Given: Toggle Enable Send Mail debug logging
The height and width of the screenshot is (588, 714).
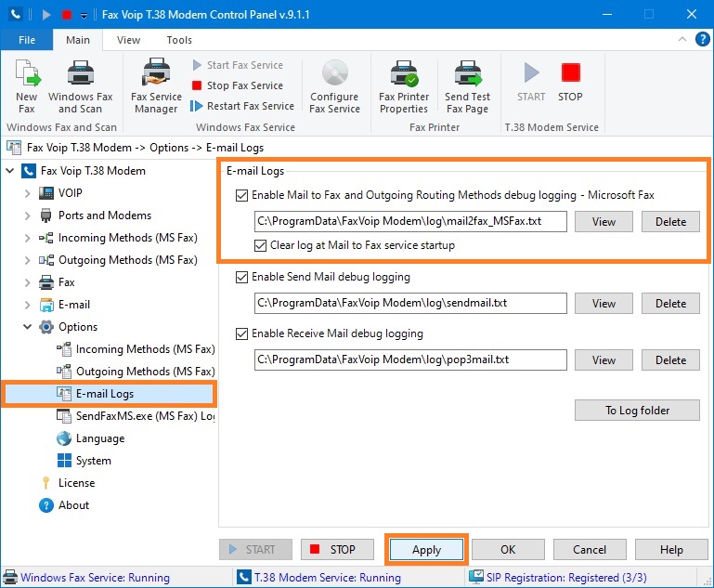Looking at the screenshot, I should tap(241, 277).
